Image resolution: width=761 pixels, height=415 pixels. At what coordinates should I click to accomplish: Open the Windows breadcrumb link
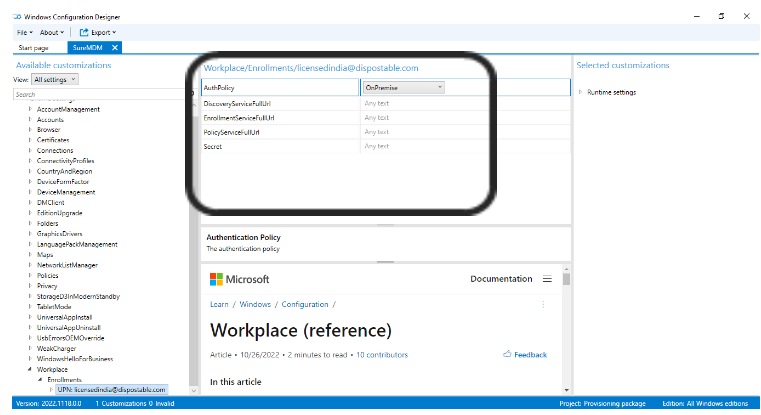[x=255, y=304]
